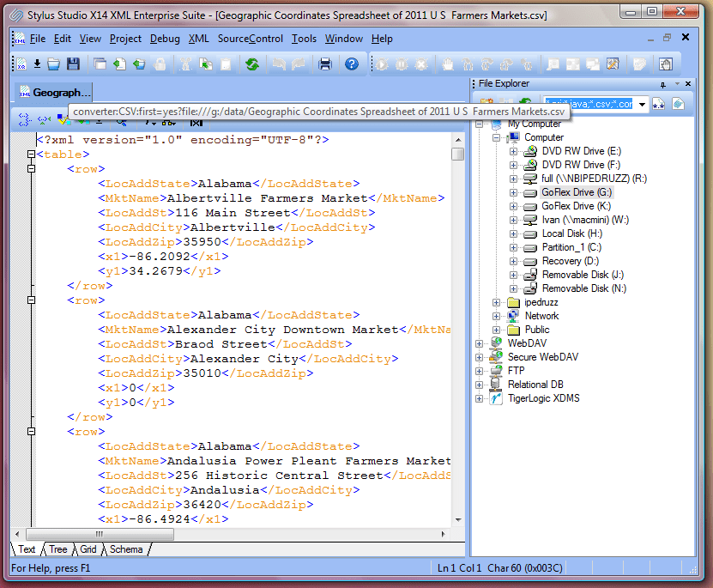Click the Copy toolbar icon

pyautogui.click(x=206, y=64)
